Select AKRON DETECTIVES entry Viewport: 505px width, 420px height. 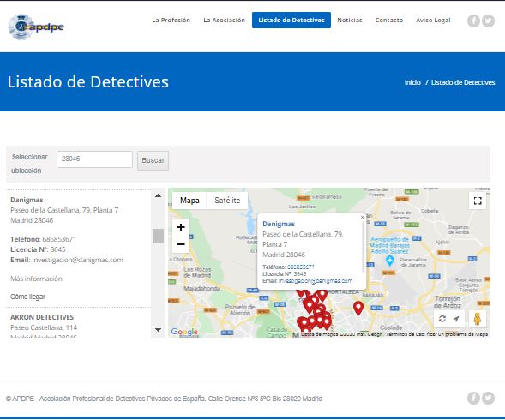coord(42,317)
